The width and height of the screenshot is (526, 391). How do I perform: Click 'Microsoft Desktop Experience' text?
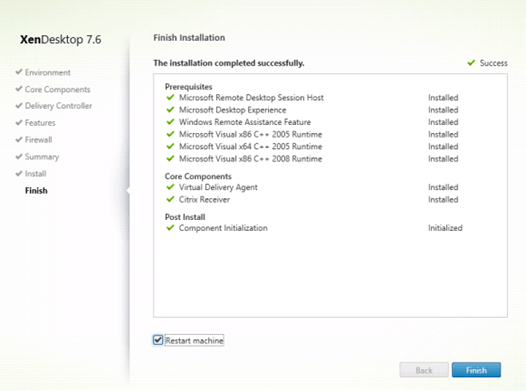[x=232, y=110]
